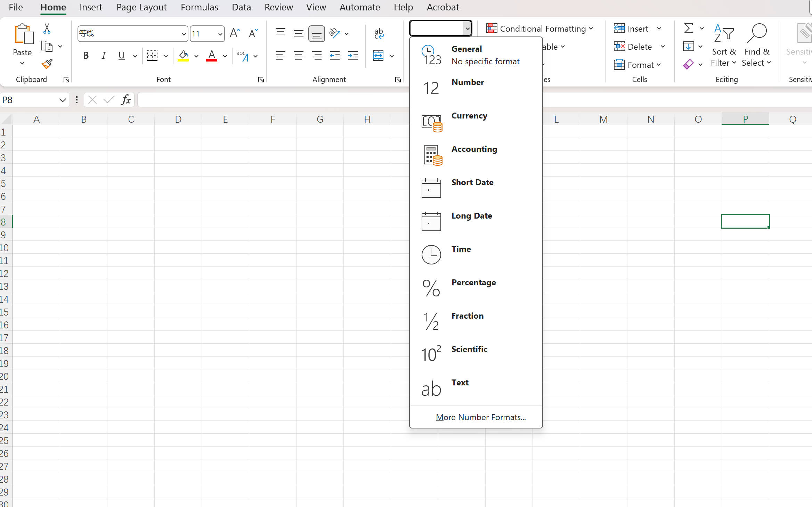Open More Number Formats link

click(x=481, y=417)
